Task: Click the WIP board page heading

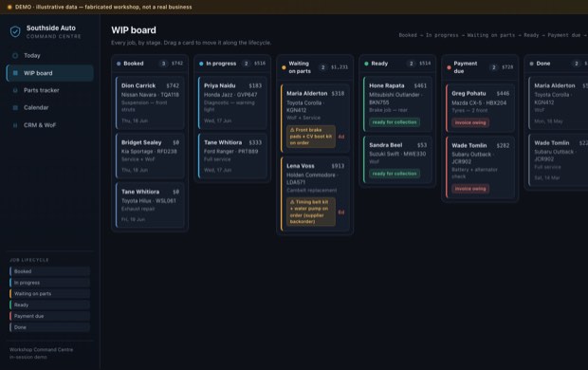Action: point(134,30)
